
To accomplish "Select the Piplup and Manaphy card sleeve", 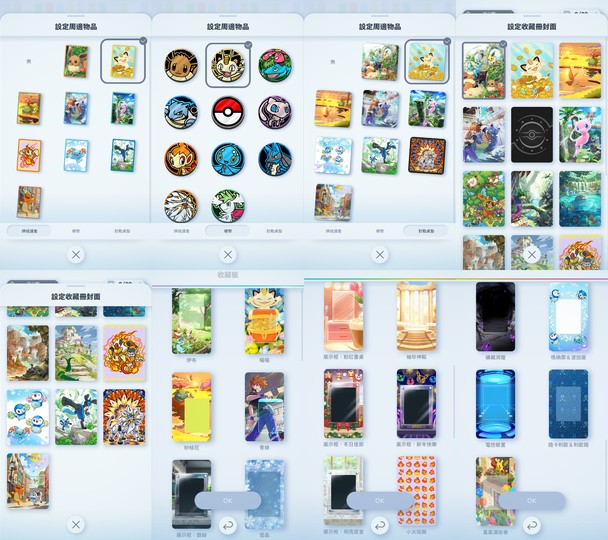I will [76, 155].
